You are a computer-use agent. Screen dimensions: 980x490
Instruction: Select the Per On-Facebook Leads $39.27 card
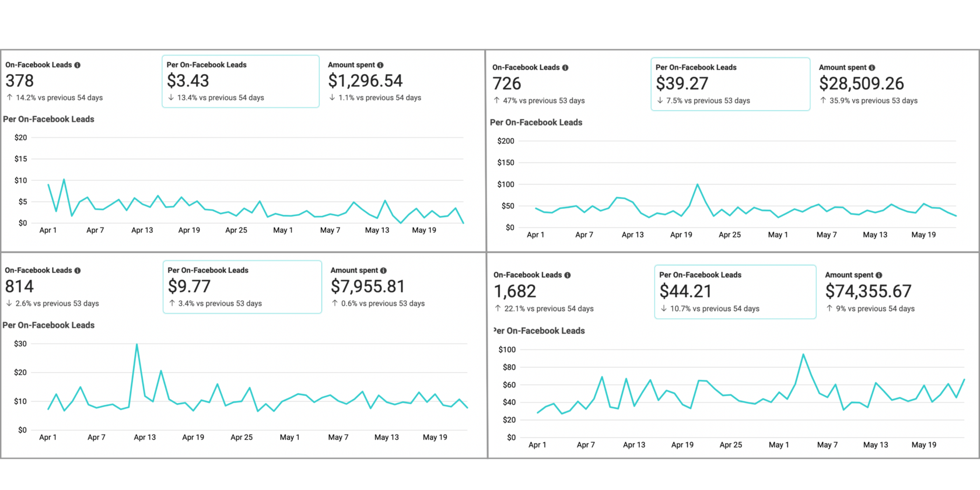coord(730,84)
